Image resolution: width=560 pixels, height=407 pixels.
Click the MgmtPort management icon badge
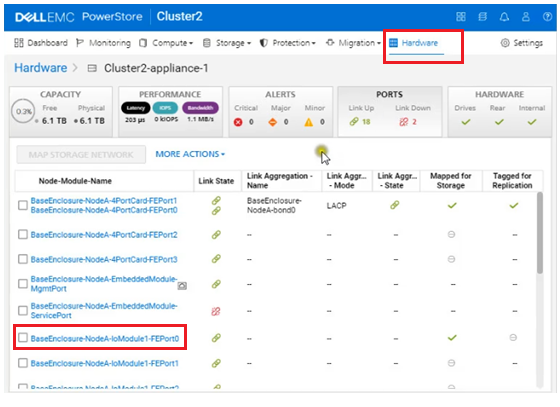coord(182,286)
